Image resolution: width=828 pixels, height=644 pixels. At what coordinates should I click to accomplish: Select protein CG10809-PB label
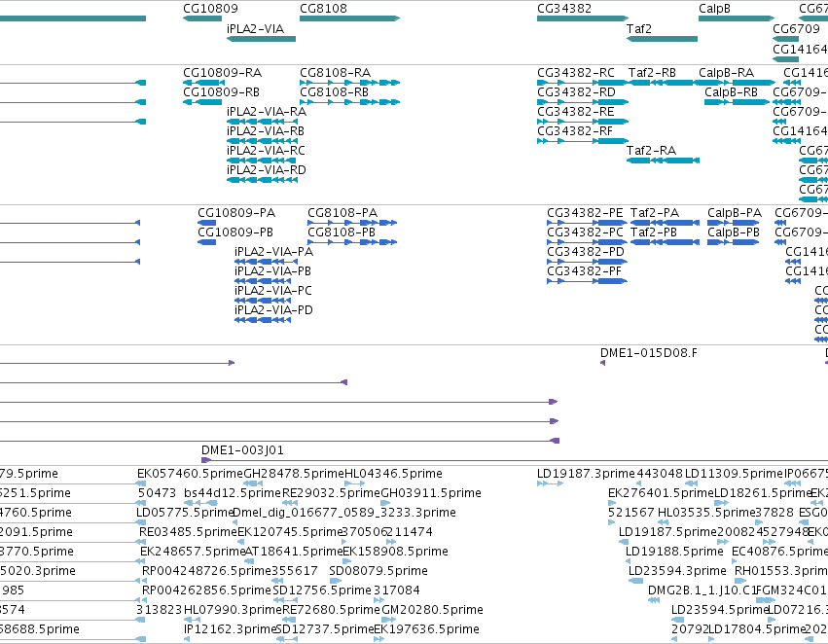[235, 233]
